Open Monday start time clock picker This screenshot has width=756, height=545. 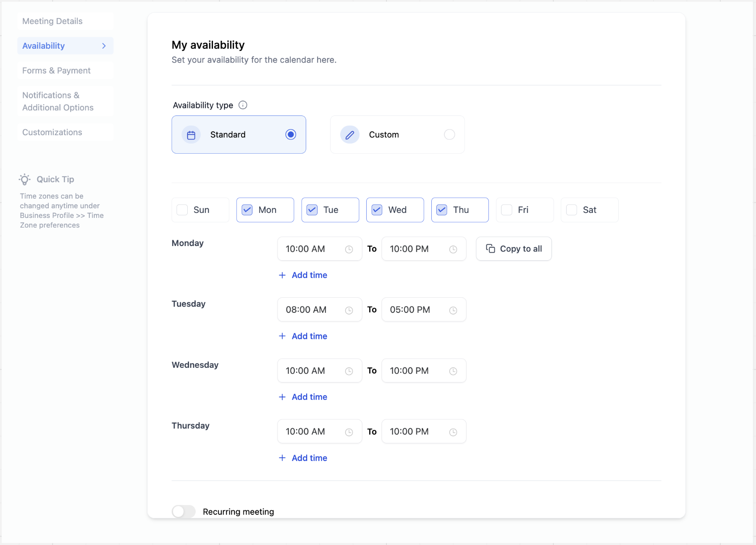coord(349,249)
